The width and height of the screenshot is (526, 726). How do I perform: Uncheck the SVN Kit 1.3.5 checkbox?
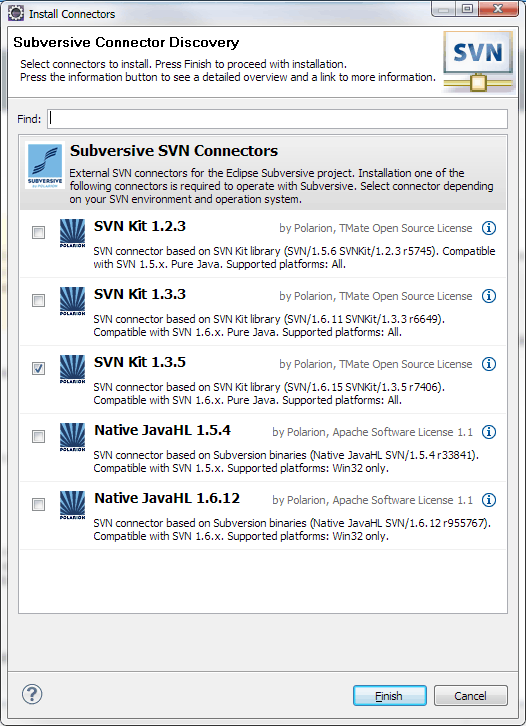[38, 368]
